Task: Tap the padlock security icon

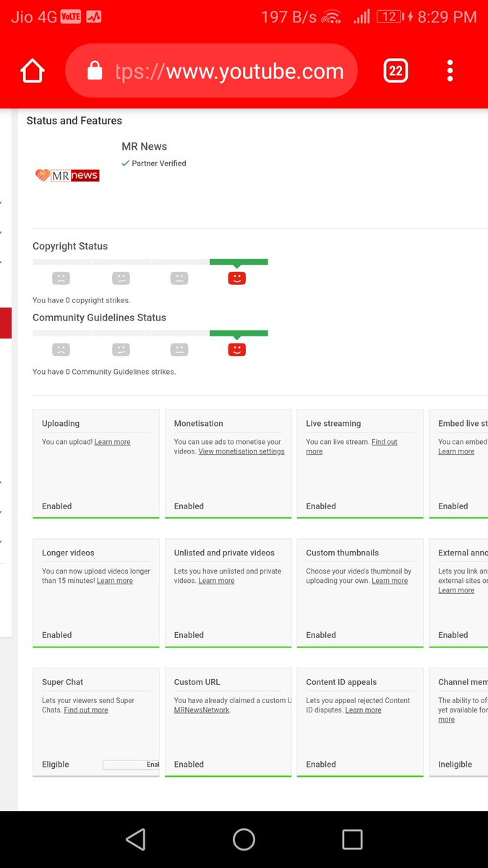Action: [x=95, y=70]
